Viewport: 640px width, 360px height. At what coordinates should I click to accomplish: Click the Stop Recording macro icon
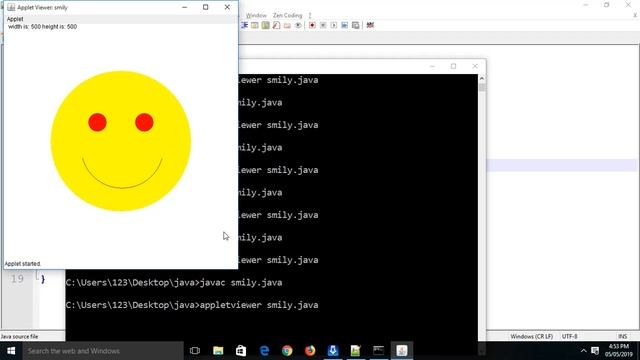click(323, 25)
